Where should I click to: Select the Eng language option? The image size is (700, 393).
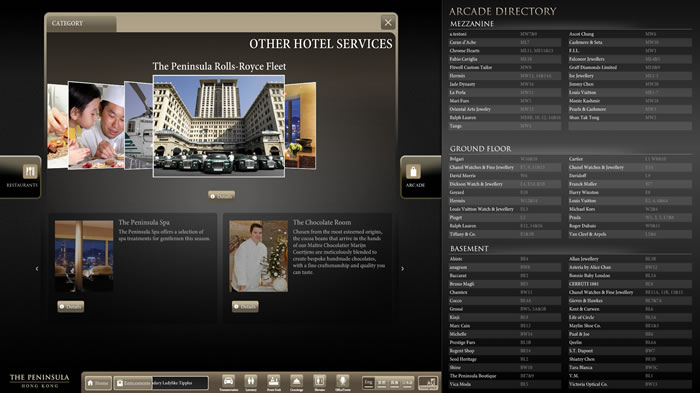tap(368, 383)
